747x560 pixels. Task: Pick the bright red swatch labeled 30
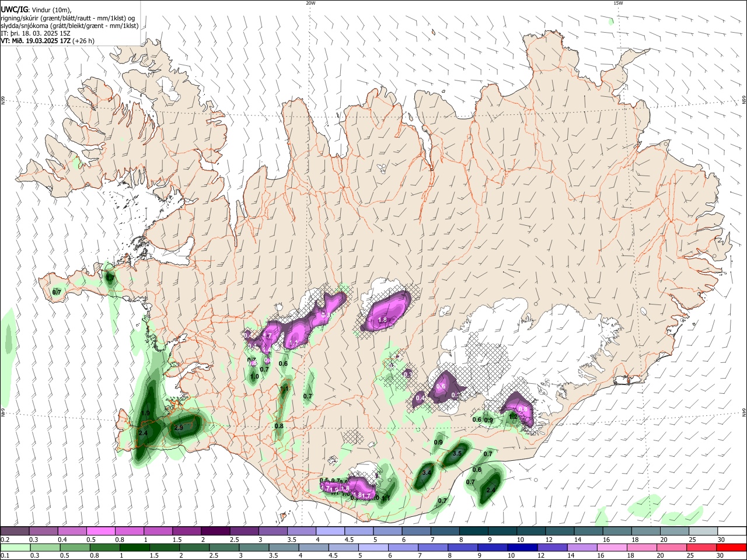tap(732, 547)
